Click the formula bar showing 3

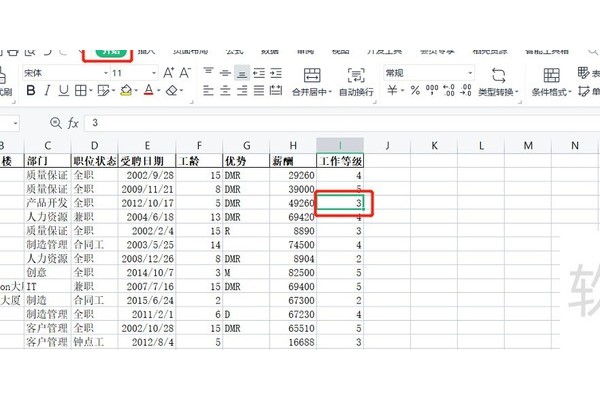(x=341, y=123)
